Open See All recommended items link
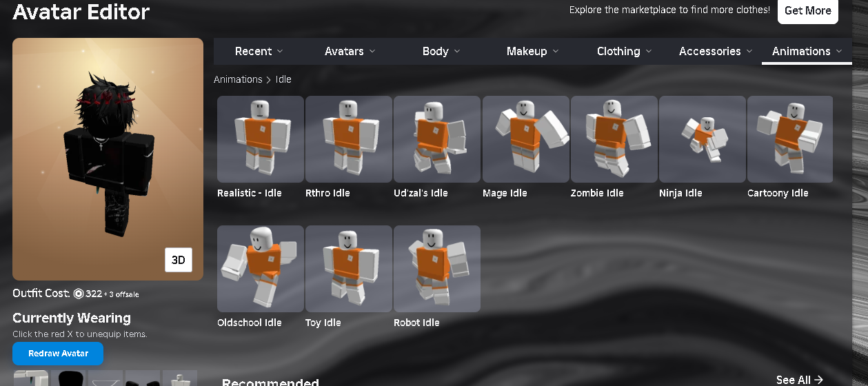This screenshot has height=386, width=868. 799,380
